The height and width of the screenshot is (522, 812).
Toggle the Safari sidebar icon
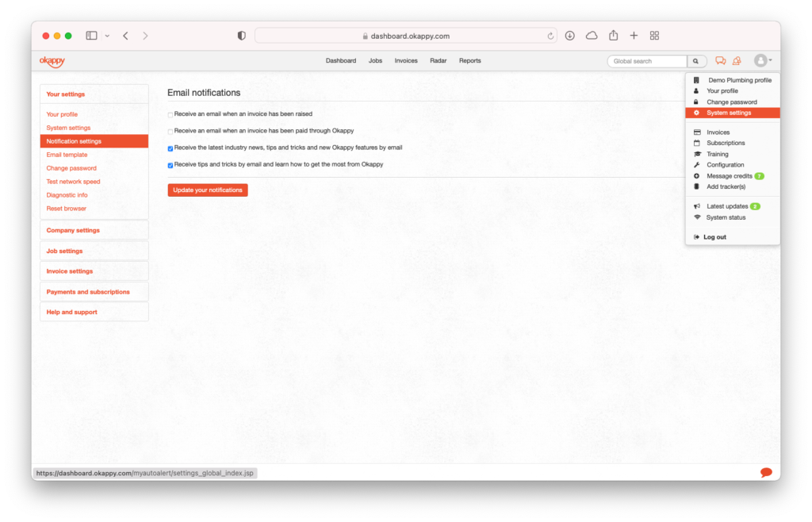tap(92, 36)
